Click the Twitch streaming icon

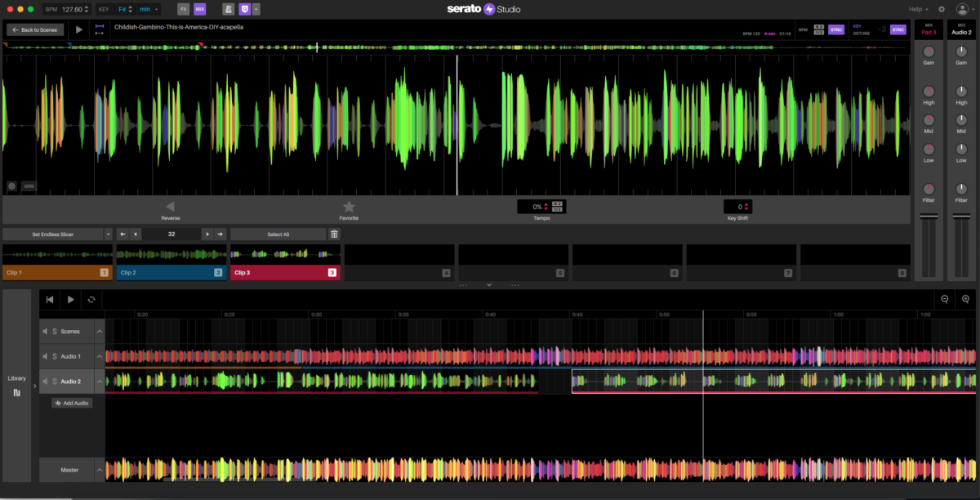point(245,9)
